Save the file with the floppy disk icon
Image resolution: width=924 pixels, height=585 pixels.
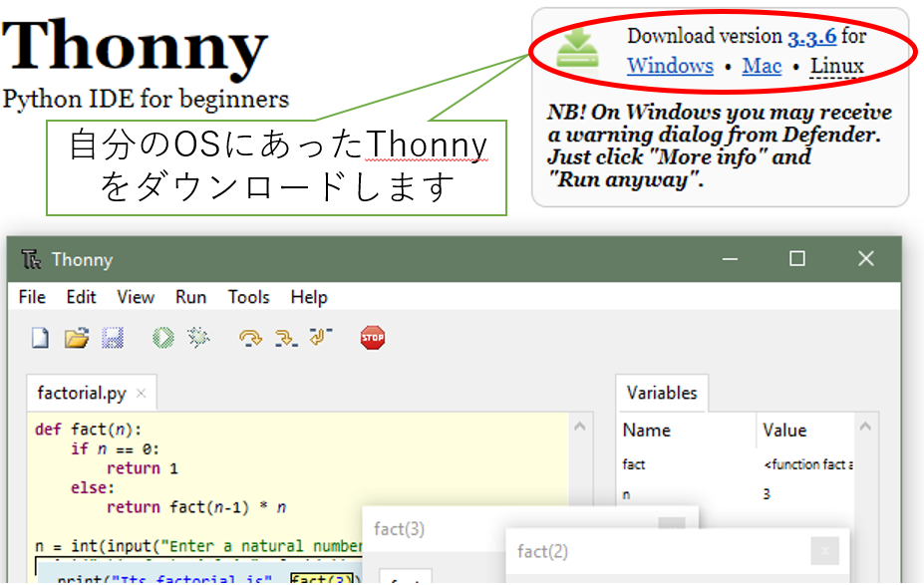pyautogui.click(x=113, y=338)
